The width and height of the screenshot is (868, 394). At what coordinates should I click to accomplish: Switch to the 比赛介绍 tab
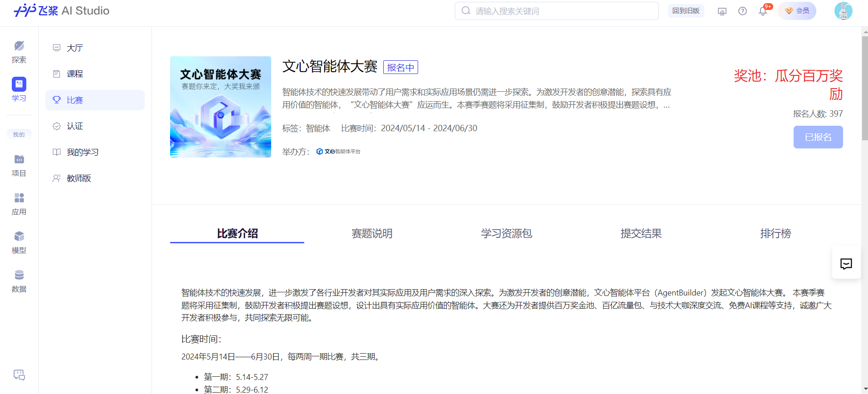(x=237, y=233)
